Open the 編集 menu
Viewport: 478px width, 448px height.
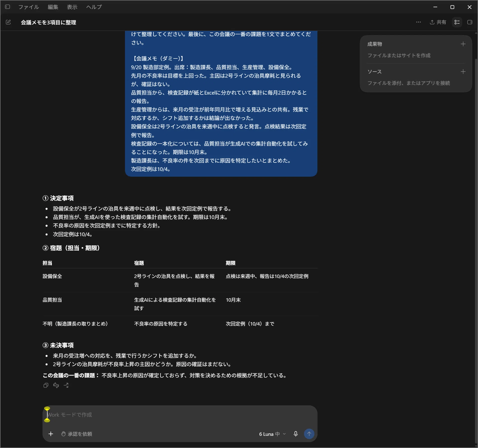pos(53,7)
